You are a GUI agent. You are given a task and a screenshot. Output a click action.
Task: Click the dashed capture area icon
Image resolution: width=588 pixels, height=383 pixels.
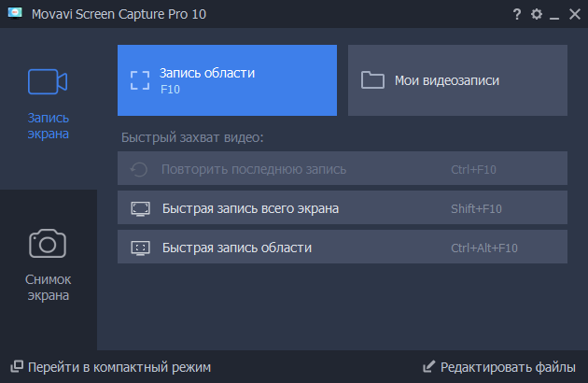140,79
